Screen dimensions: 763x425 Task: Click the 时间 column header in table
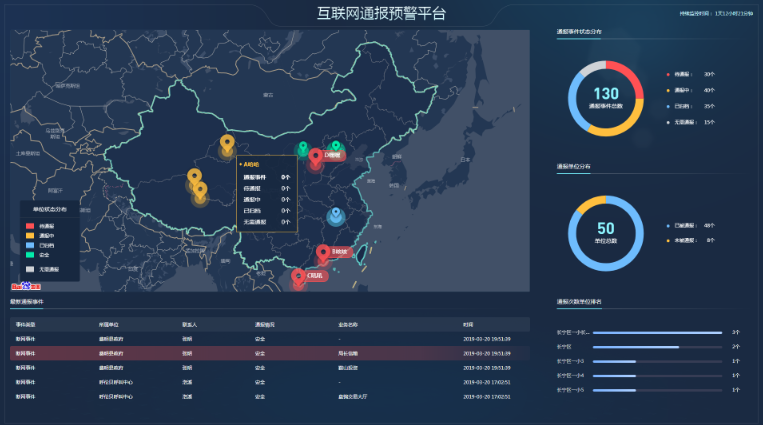pyautogui.click(x=468, y=324)
